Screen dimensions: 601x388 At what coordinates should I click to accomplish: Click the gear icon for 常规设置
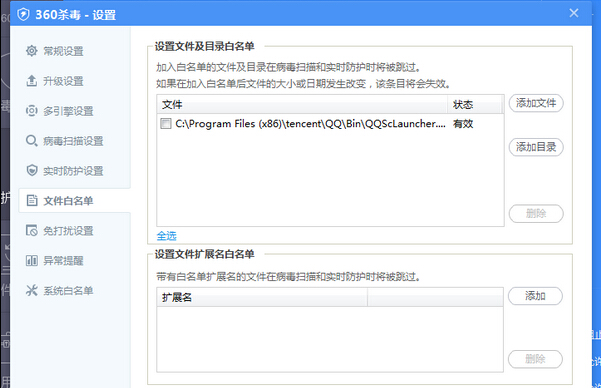31,51
